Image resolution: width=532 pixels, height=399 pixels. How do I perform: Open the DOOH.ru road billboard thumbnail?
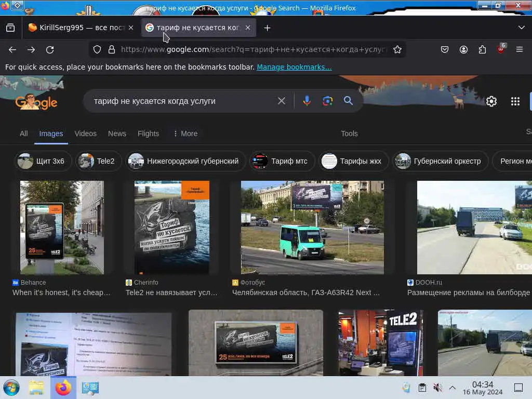tap(474, 228)
